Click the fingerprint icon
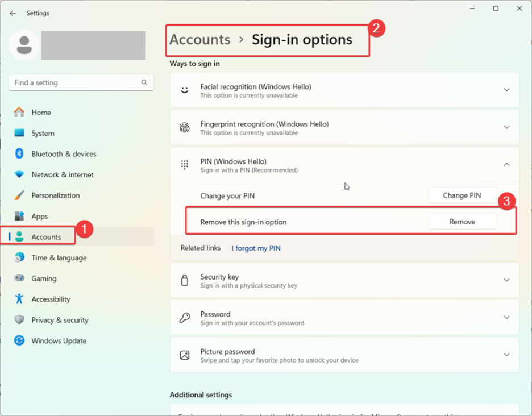The width and height of the screenshot is (532, 416). [x=185, y=127]
